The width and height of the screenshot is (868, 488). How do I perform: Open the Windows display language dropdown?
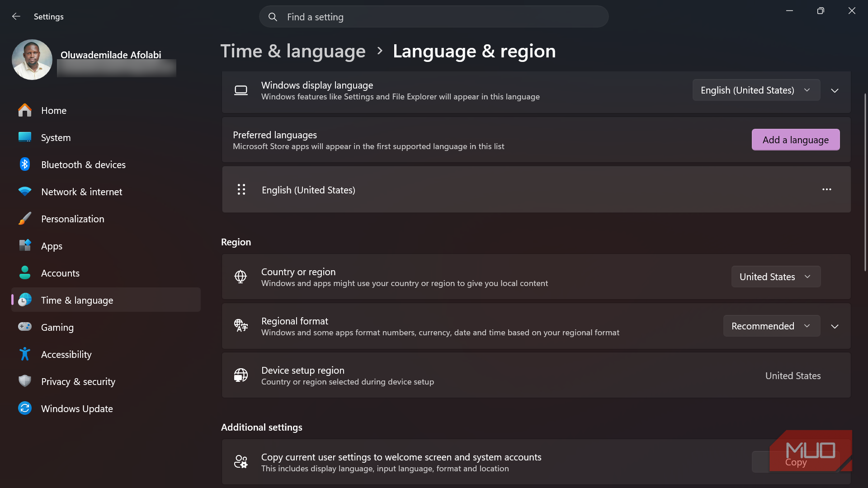tap(756, 90)
